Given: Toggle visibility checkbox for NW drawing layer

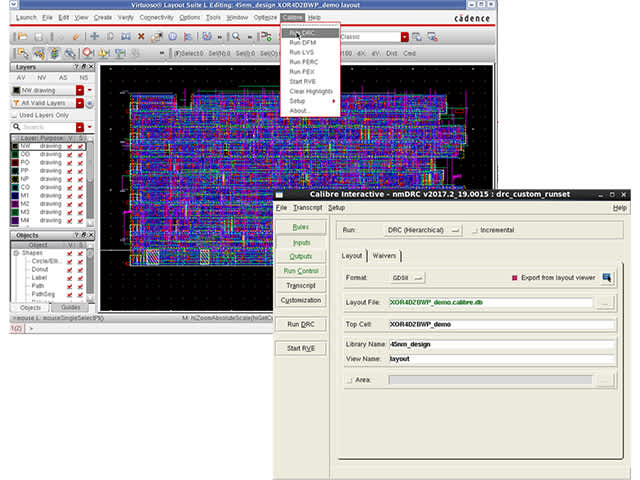Looking at the screenshot, I should pos(70,146).
